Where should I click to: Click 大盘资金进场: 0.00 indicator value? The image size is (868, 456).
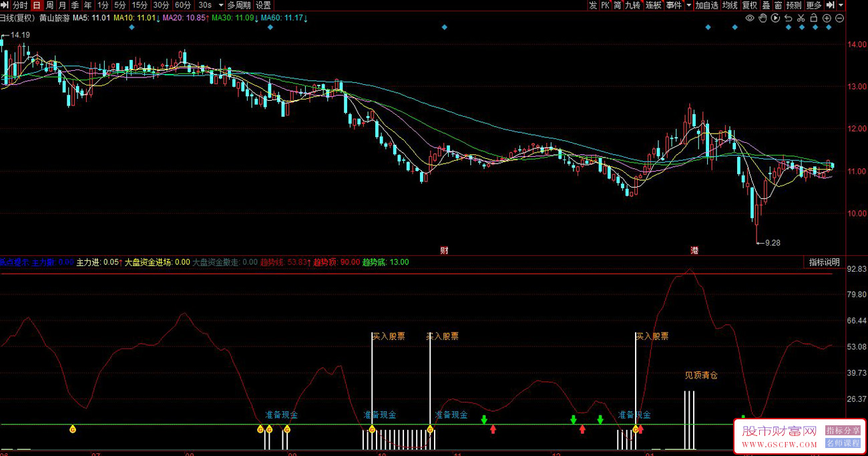pyautogui.click(x=158, y=262)
